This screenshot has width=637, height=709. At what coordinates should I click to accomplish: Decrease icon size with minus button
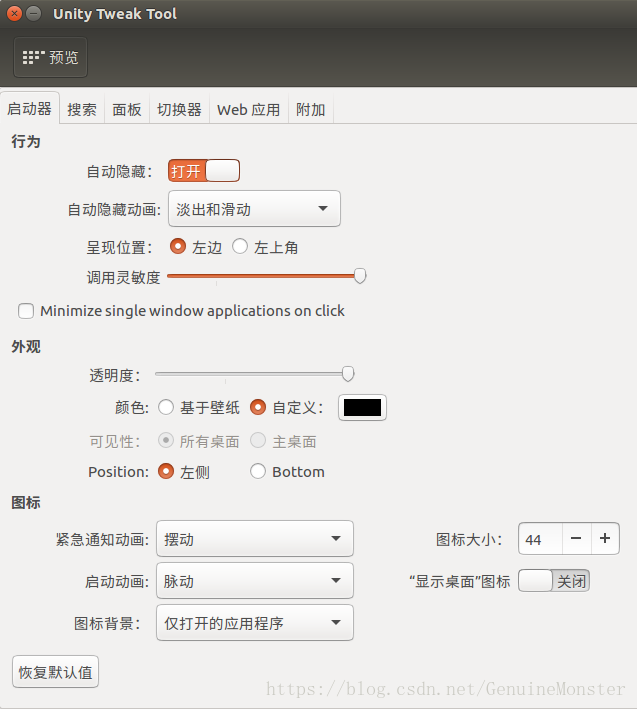[x=576, y=539]
